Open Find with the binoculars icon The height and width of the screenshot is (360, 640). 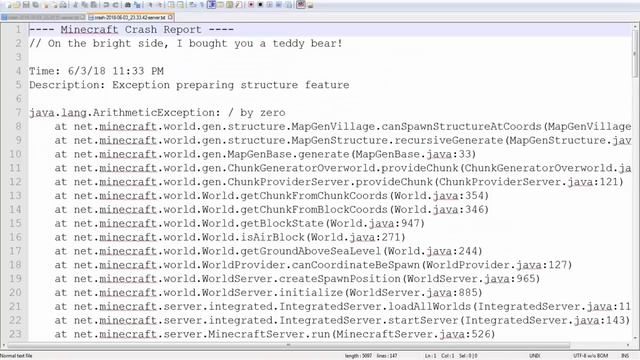128,5
